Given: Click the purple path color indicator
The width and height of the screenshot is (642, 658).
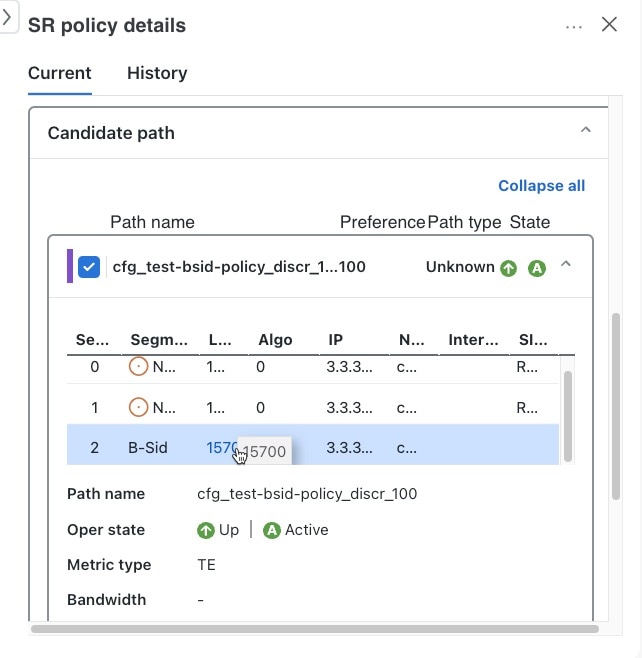Looking at the screenshot, I should pos(70,266).
